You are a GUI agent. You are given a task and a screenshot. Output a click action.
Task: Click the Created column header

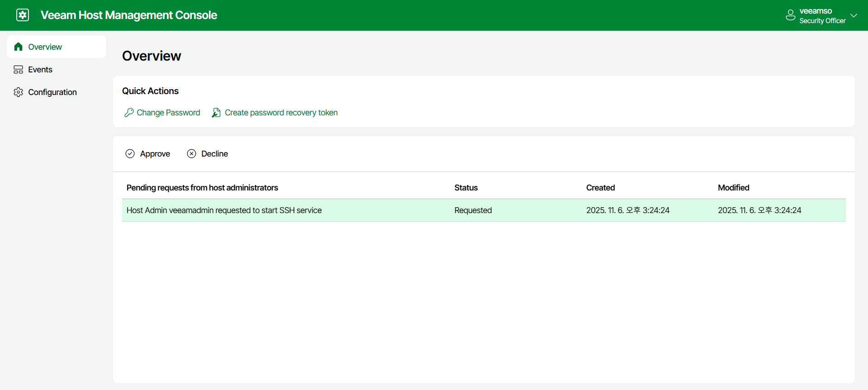tap(600, 188)
